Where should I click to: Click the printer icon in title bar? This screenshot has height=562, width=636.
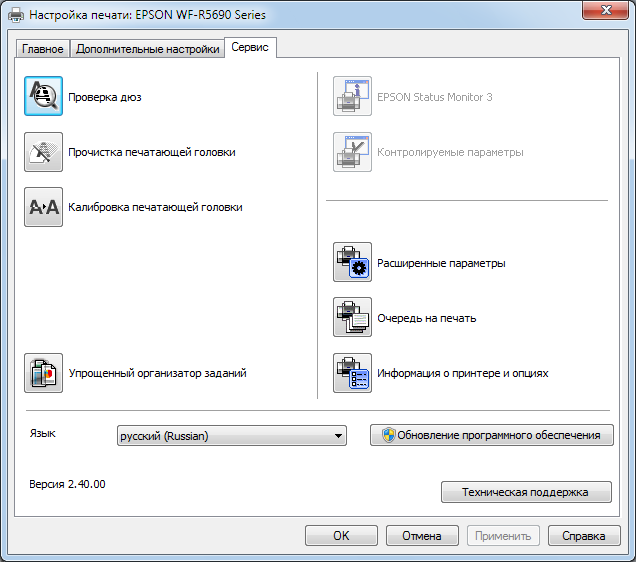[x=16, y=15]
